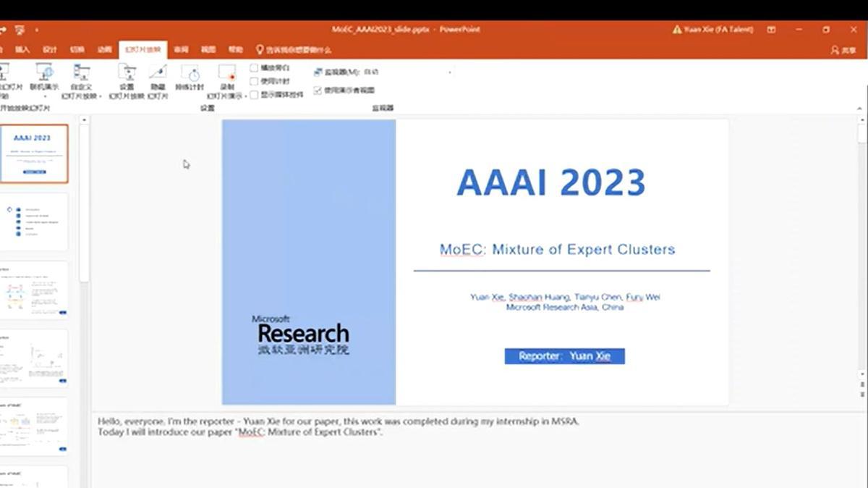Click the blue 'Reporter: Yuan Xie' box

(564, 356)
